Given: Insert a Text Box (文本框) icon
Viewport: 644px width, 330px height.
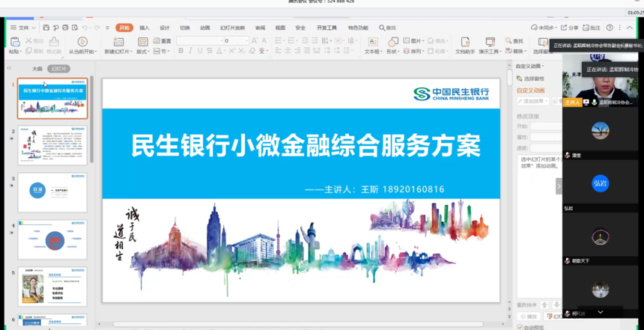Looking at the screenshot, I should coord(373,42).
